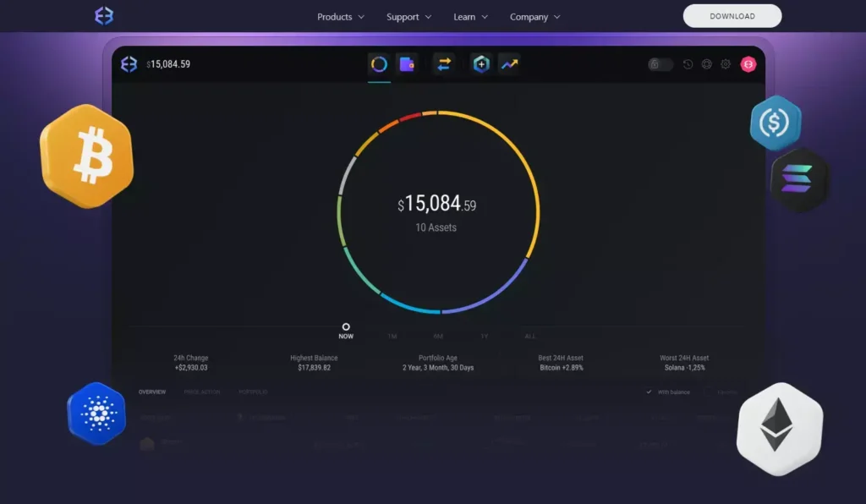This screenshot has height=504, width=866.
Task: Expand the Products dropdown chevron
Action: pos(361,17)
